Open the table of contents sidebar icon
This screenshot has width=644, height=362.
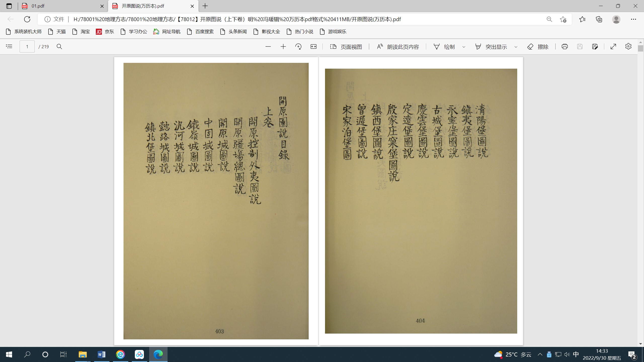point(9,47)
